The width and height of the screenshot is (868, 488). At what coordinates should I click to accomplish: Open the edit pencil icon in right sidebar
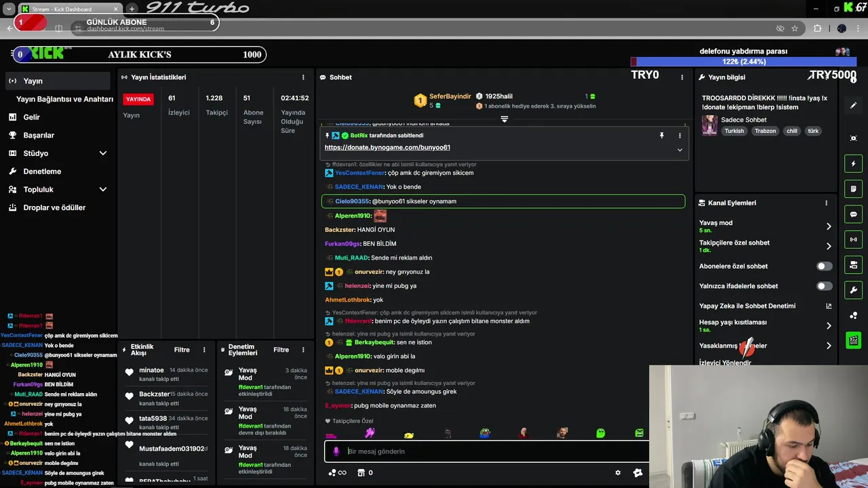853,105
